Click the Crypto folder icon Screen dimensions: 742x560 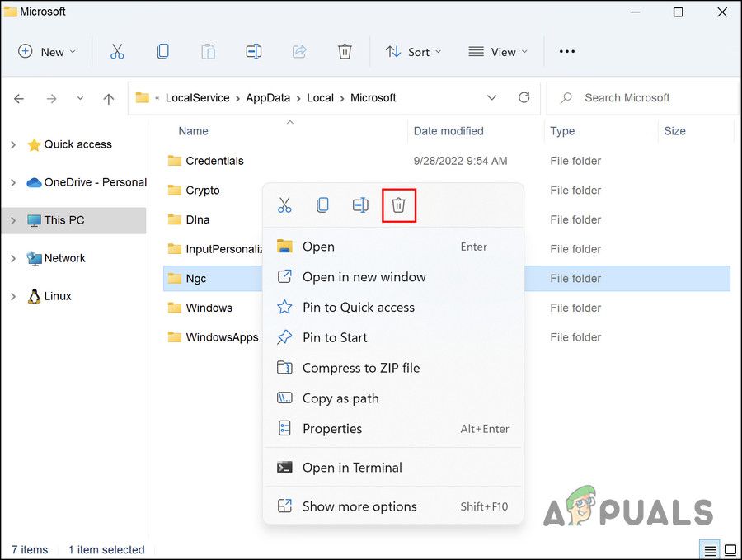174,191
